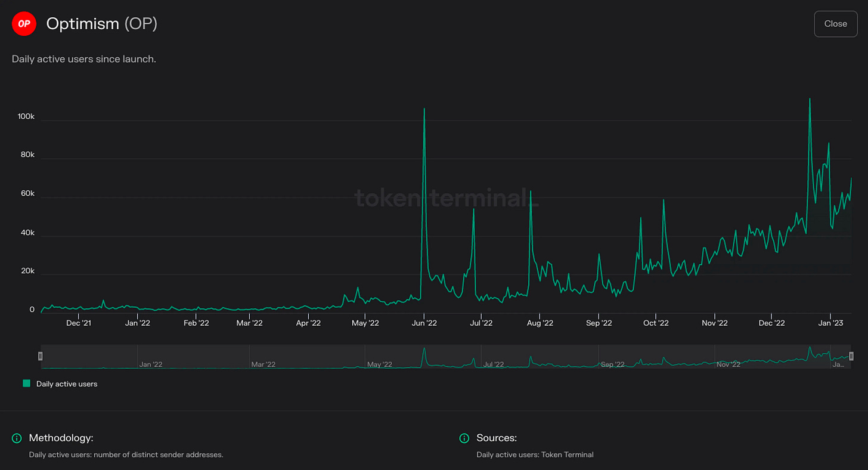Screen dimensions: 868x470
Task: Toggle the Daily active users legend swatch
Action: point(26,384)
